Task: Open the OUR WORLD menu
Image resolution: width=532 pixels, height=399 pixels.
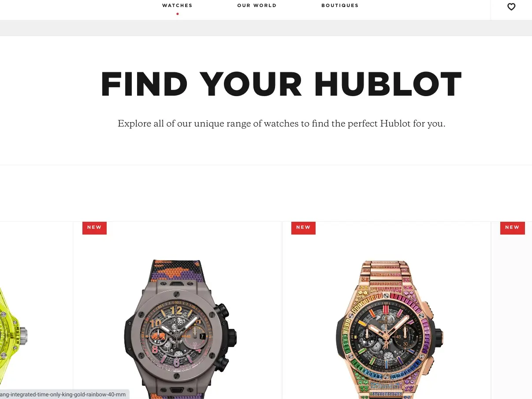Action: click(257, 6)
